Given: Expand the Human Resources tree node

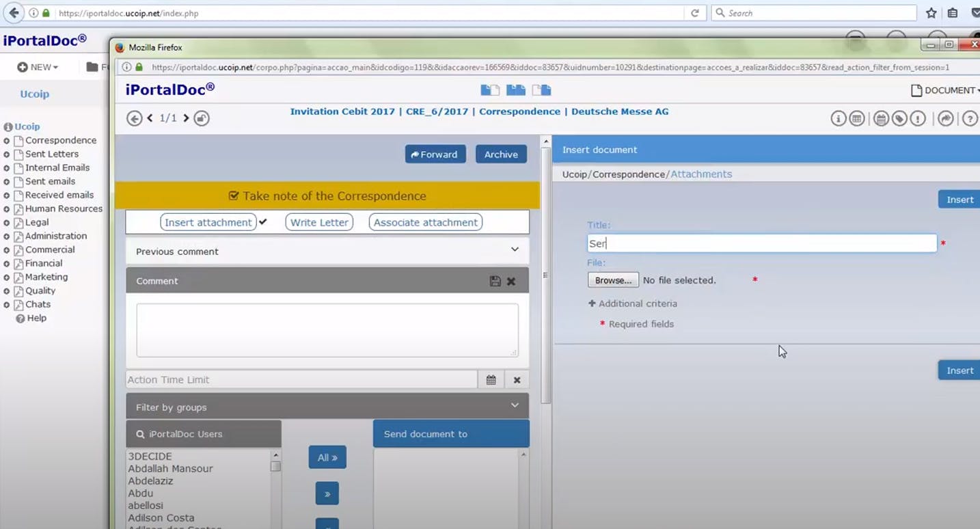Looking at the screenshot, I should (7, 209).
